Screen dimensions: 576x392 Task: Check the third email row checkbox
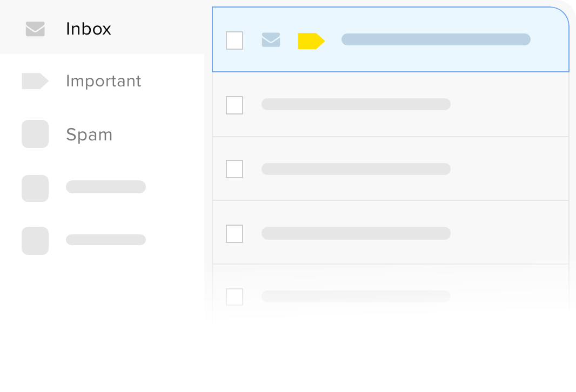[x=235, y=169]
